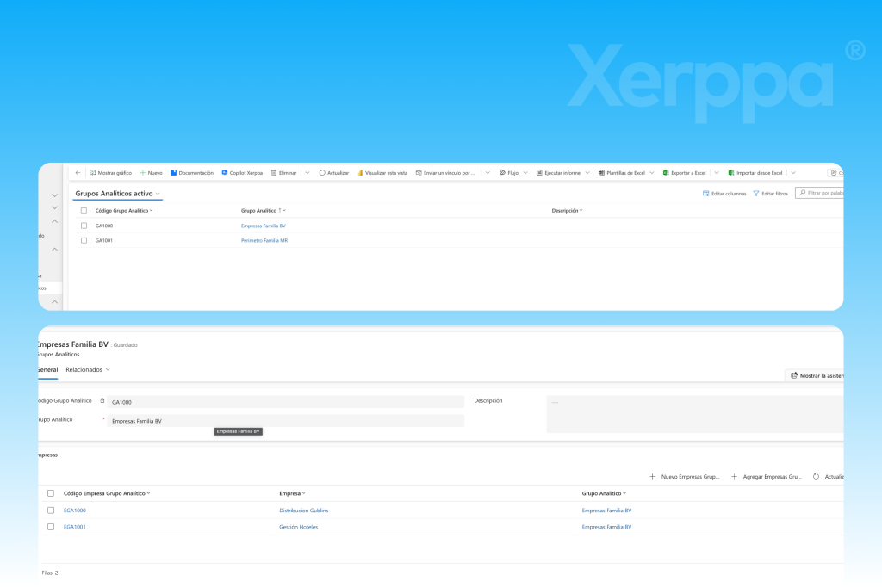Open the Empresa column header menu

click(x=293, y=493)
